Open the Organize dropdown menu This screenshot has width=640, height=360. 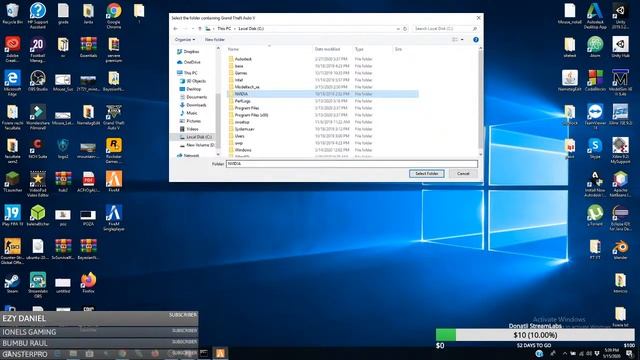(184, 40)
